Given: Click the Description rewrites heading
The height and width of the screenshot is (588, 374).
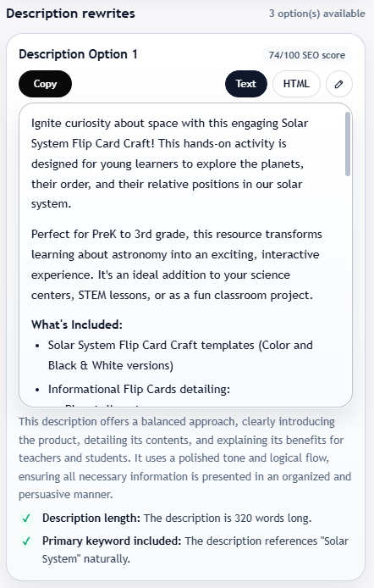Looking at the screenshot, I should coord(70,14).
